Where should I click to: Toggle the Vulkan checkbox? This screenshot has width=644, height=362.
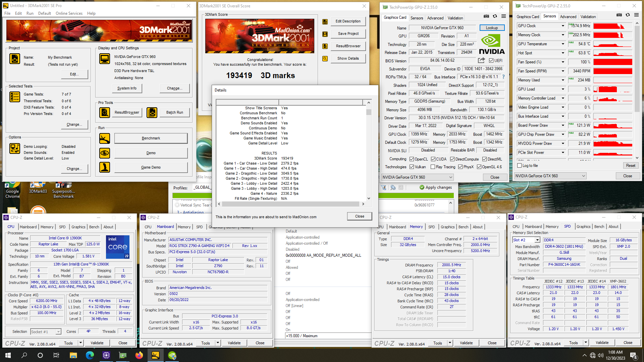point(412,167)
